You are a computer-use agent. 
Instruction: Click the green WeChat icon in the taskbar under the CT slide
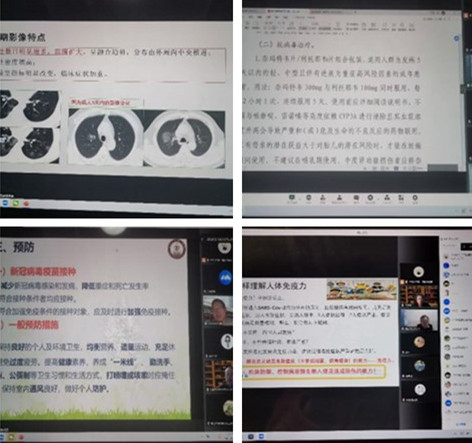16,203
